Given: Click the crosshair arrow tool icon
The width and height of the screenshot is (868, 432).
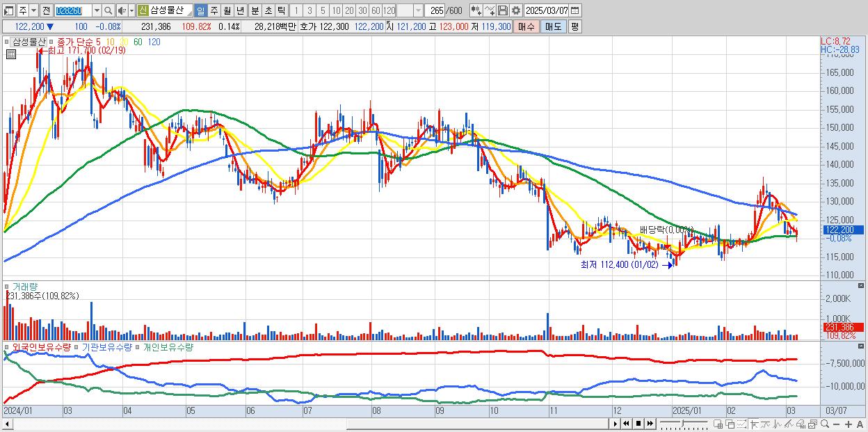Looking at the screenshot, I should tap(753, 424).
